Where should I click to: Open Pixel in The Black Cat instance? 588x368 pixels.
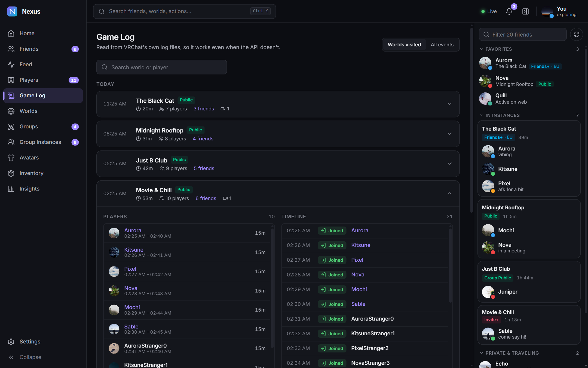pyautogui.click(x=529, y=186)
